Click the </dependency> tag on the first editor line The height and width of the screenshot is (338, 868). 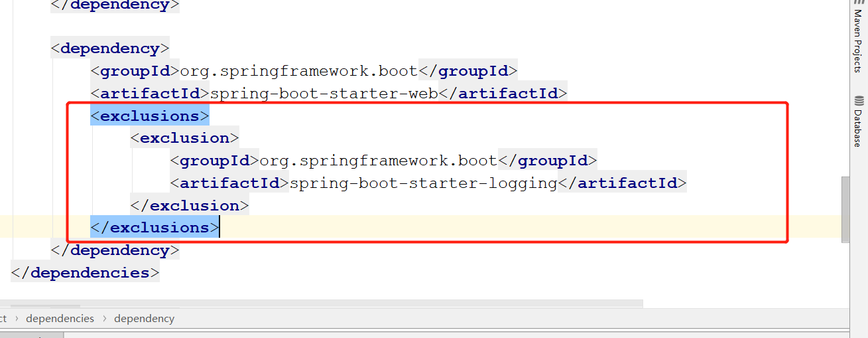(x=115, y=5)
